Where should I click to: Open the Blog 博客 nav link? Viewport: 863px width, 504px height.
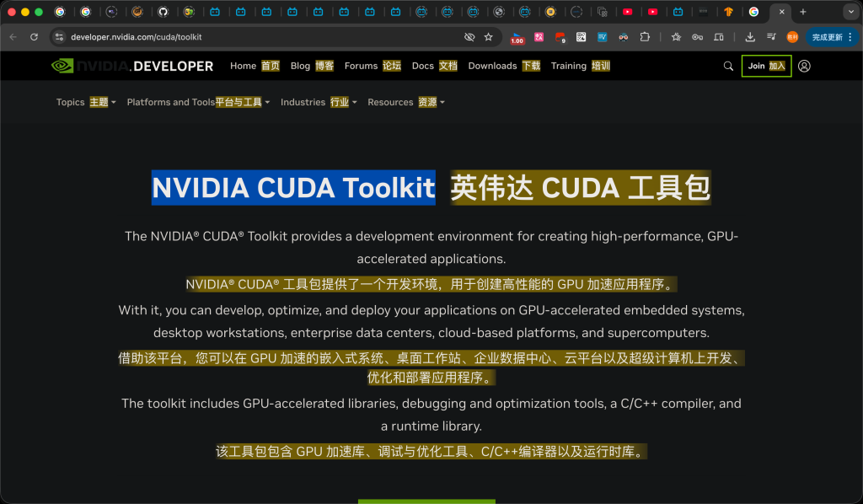[312, 66]
